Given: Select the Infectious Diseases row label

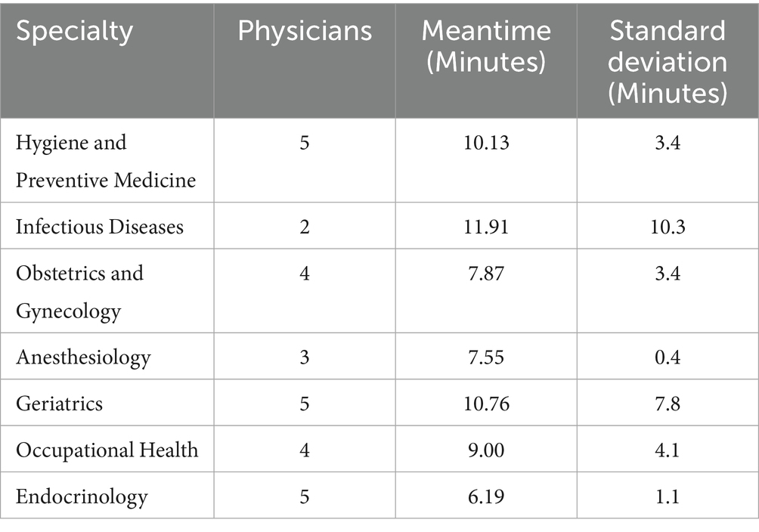Looking at the screenshot, I should (100, 226).
